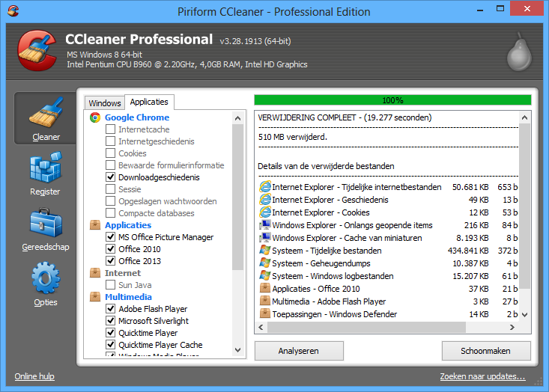
Task: Click the Piriform pear icon
Action: 519,52
